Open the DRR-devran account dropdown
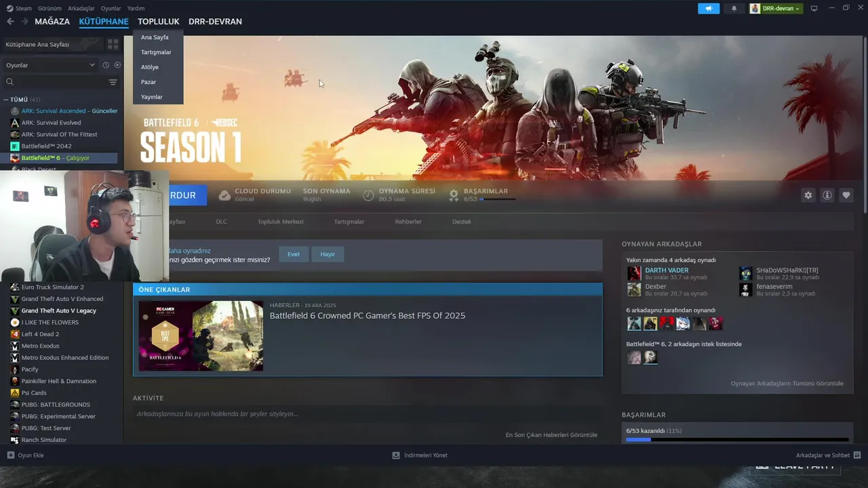Viewport: 868px width, 488px height. [x=776, y=8]
